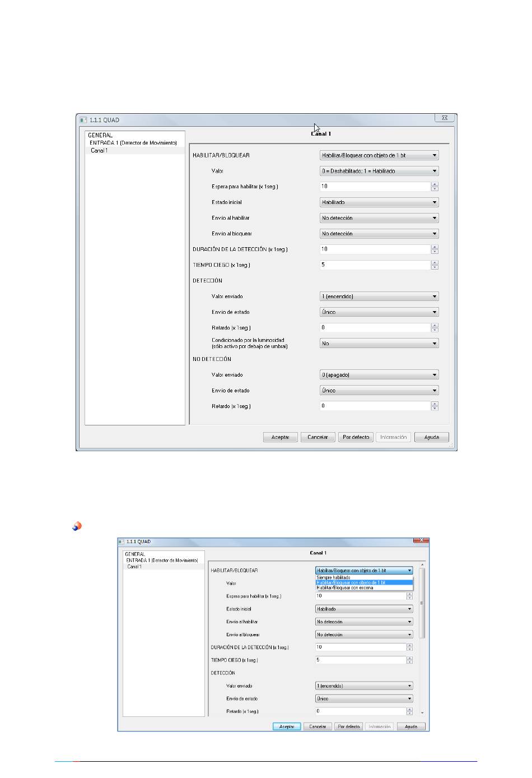Decrease NO DETECCIÓN Retardo value
Viewport: 532px width, 778px height.
435,409
